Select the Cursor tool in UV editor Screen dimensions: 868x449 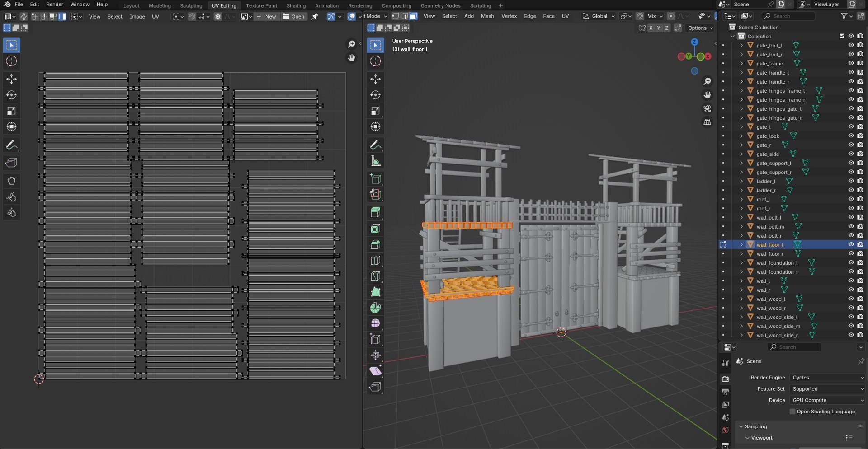point(11,61)
